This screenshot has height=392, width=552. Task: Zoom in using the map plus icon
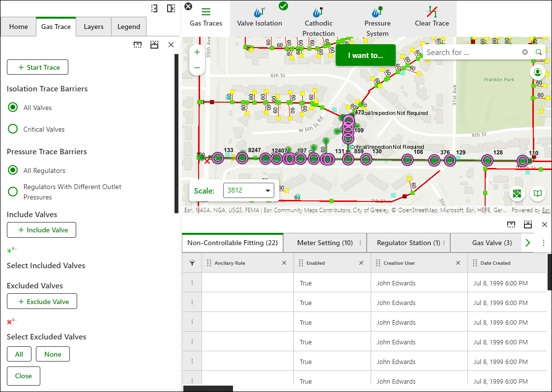(x=197, y=52)
